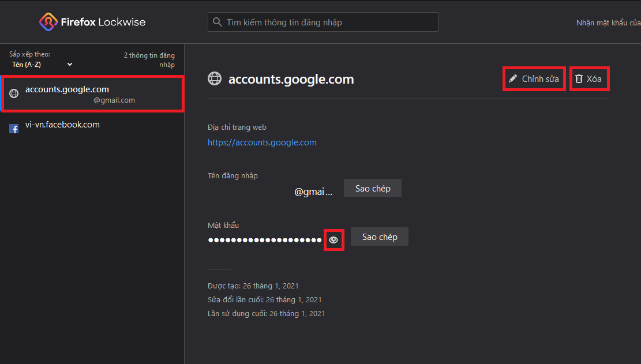Select accounts.google.com login entry in sidebar
This screenshot has width=641, height=364.
[x=93, y=93]
